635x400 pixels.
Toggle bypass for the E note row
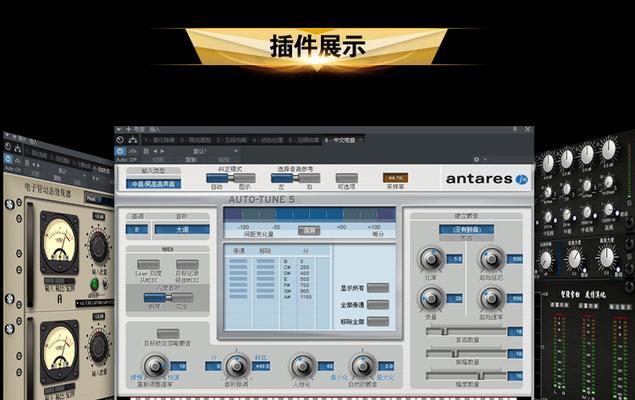pos(238,279)
